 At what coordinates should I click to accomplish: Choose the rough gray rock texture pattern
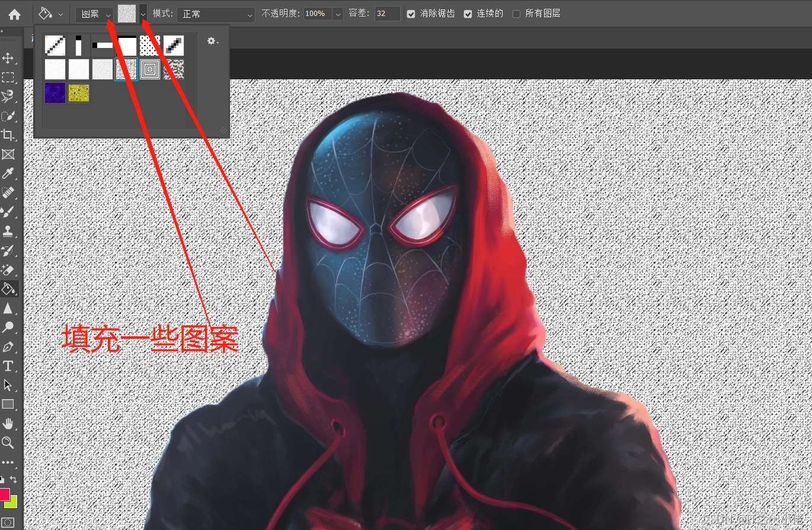tap(174, 69)
